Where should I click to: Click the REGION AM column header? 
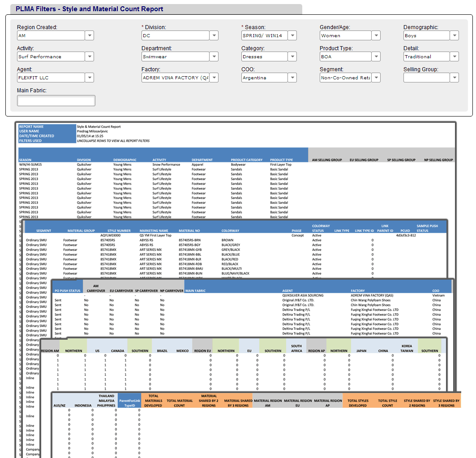tap(50, 351)
